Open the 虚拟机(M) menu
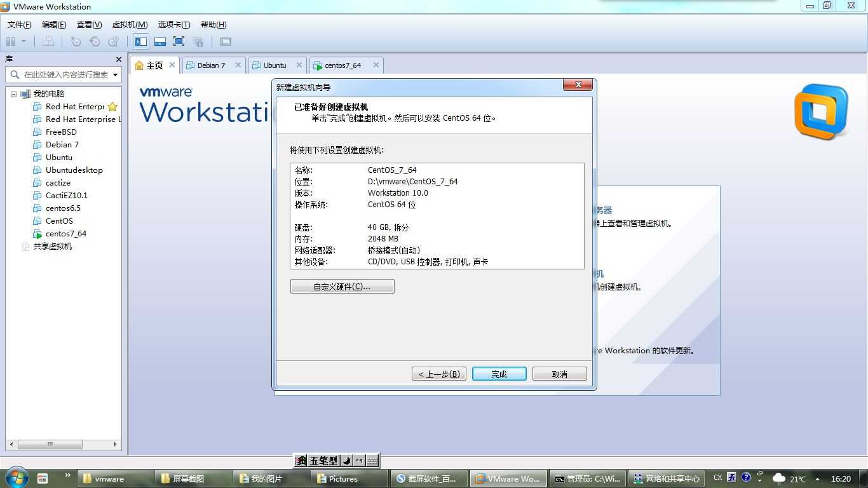This screenshot has width=868, height=488. coord(130,24)
